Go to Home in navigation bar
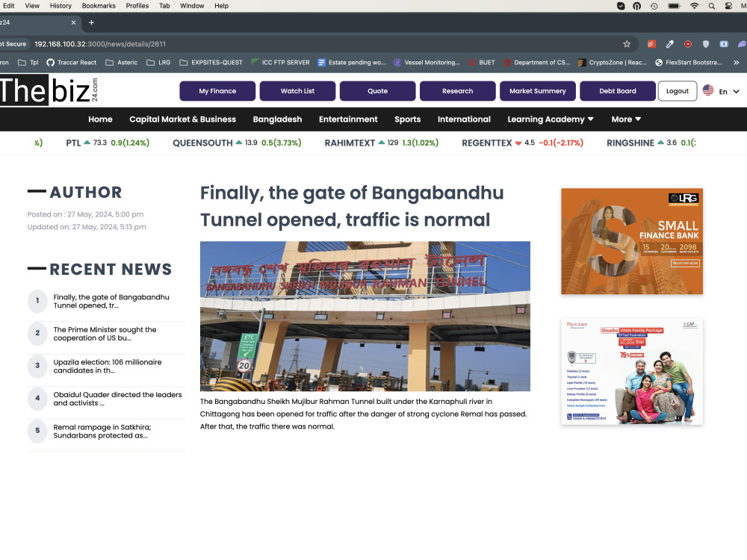Screen dimensions: 747x560 click(100, 119)
